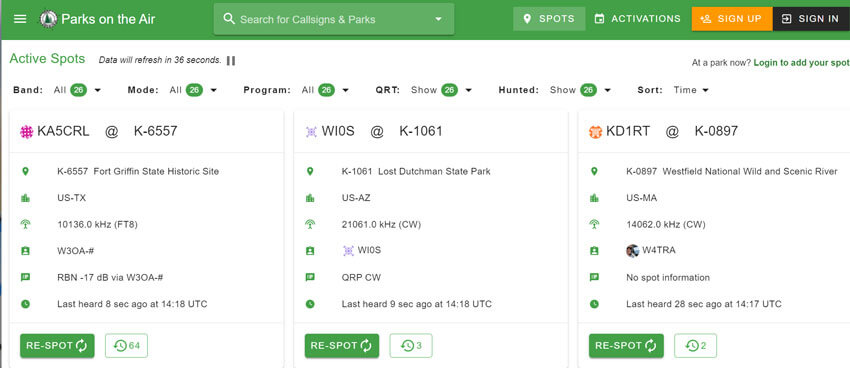Click the 26 badge beside Band

point(79,90)
